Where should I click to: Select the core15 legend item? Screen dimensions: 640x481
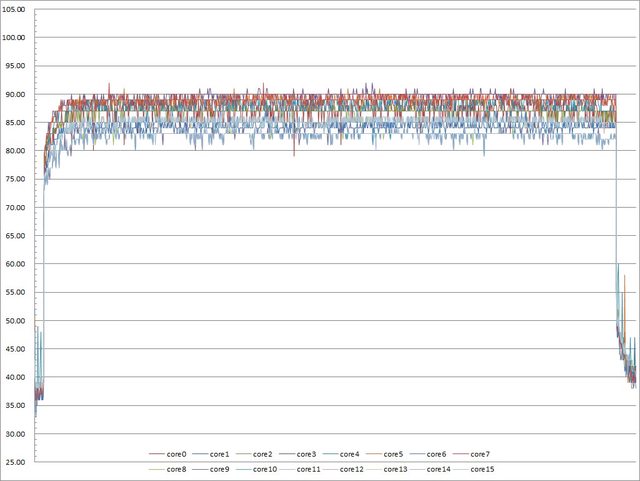482,469
